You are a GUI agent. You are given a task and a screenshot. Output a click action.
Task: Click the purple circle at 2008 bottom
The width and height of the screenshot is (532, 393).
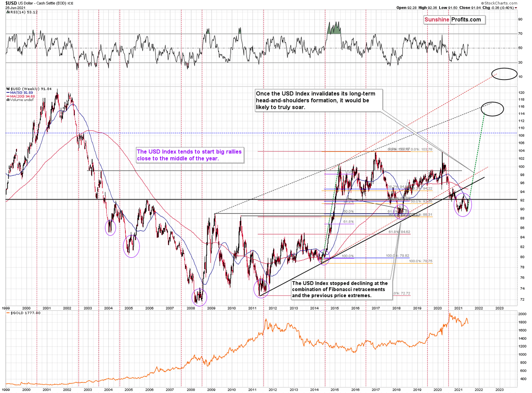click(x=199, y=296)
